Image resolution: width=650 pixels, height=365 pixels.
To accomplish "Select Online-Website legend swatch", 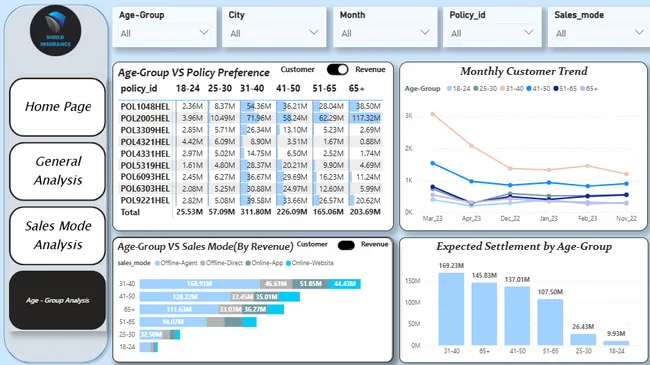I will [289, 263].
